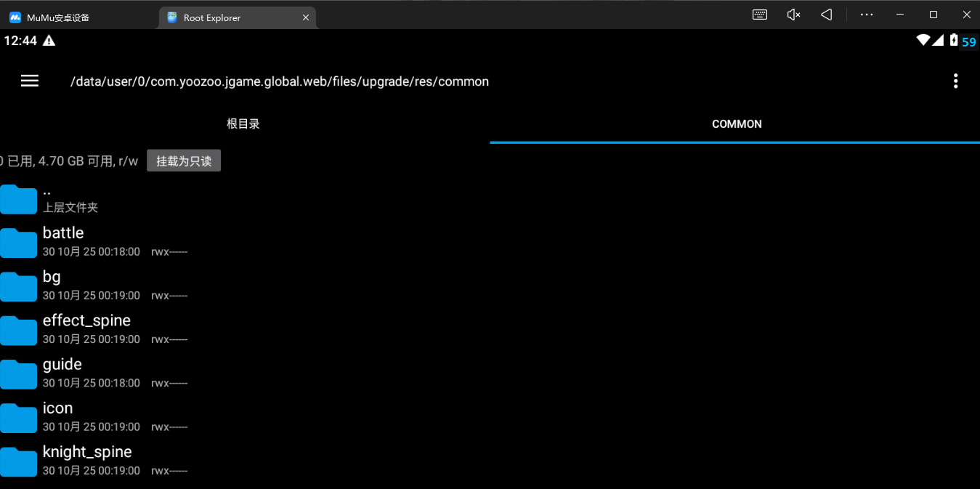Screen dimensions: 980x489
Task: Open the icon folder name
Action: 58,408
